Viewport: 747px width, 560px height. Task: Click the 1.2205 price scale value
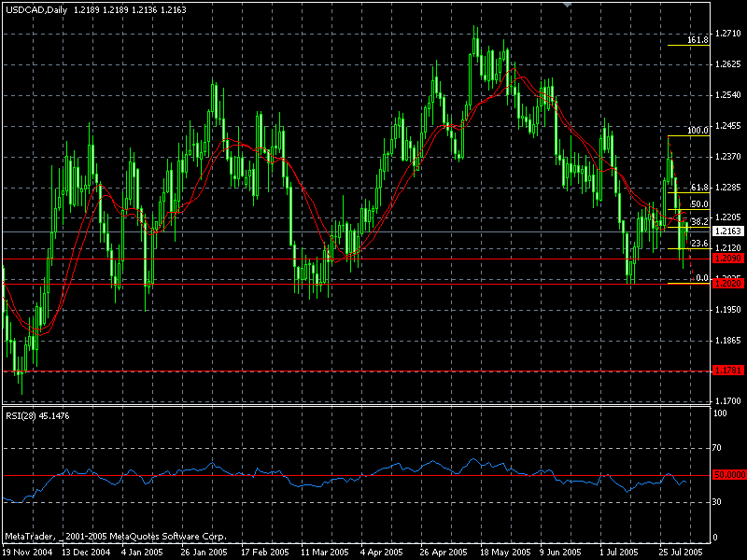pos(728,217)
